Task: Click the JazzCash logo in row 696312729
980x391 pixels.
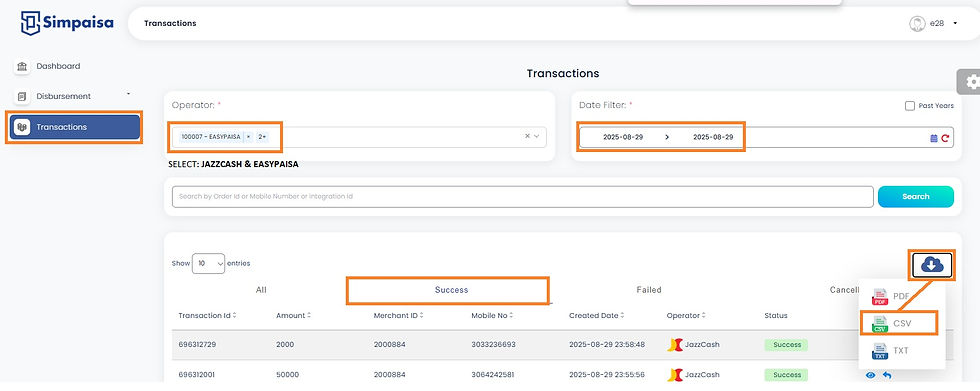Action: (674, 345)
